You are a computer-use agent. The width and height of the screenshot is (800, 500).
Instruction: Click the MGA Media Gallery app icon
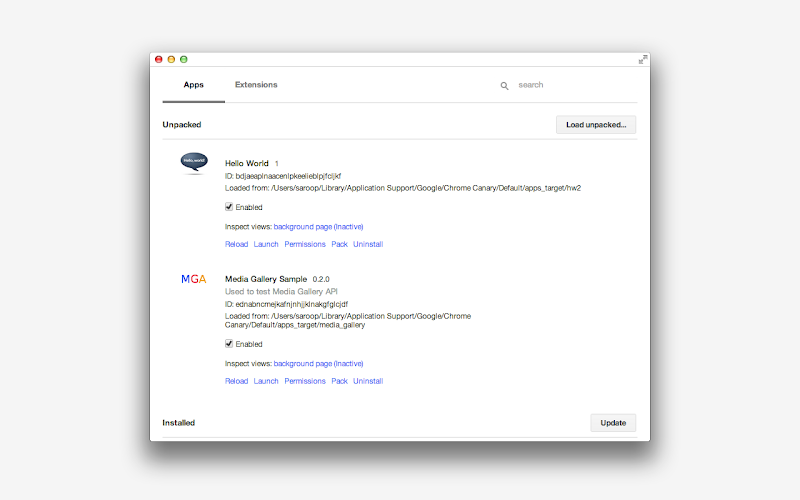(193, 279)
